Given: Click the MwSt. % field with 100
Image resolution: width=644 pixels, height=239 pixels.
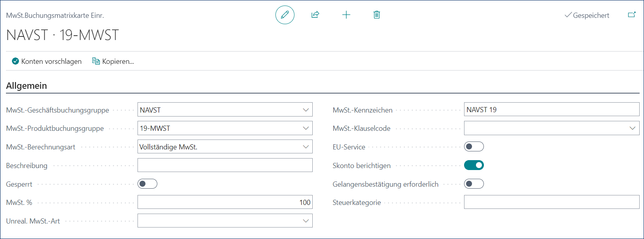Looking at the screenshot, I should click(225, 202).
